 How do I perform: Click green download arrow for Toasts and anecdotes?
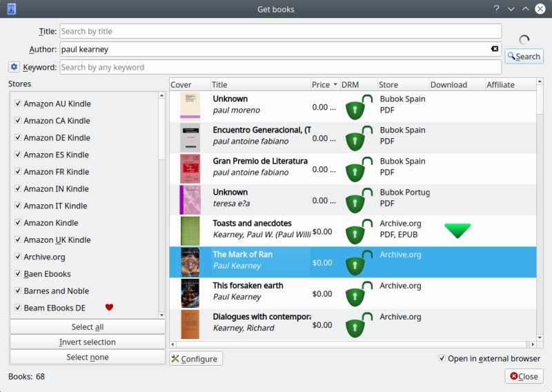457,231
